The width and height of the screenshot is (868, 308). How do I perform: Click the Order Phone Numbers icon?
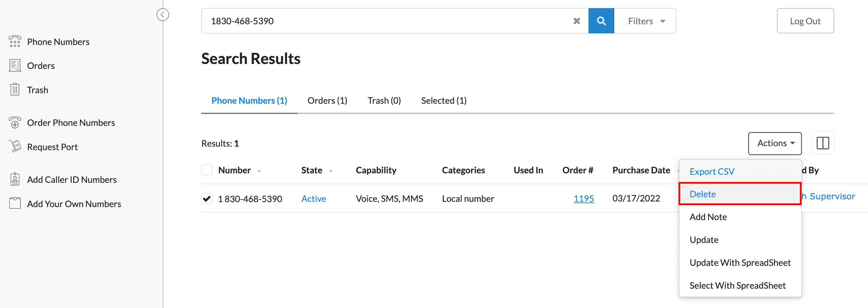click(15, 122)
